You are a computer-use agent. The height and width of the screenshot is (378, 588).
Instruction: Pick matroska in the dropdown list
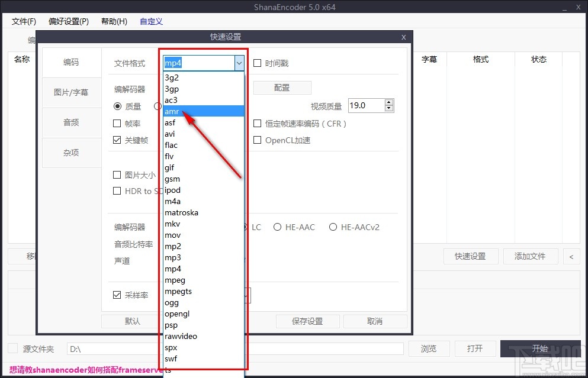point(204,212)
